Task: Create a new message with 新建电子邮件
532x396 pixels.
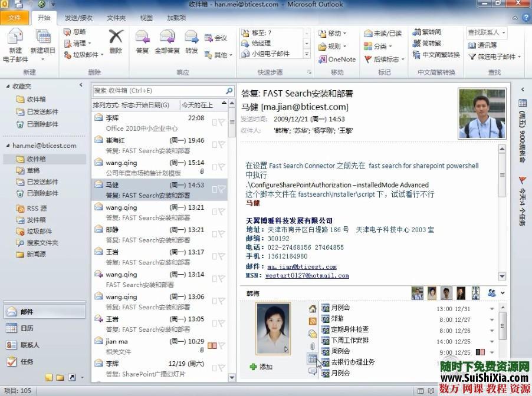Action: point(15,44)
